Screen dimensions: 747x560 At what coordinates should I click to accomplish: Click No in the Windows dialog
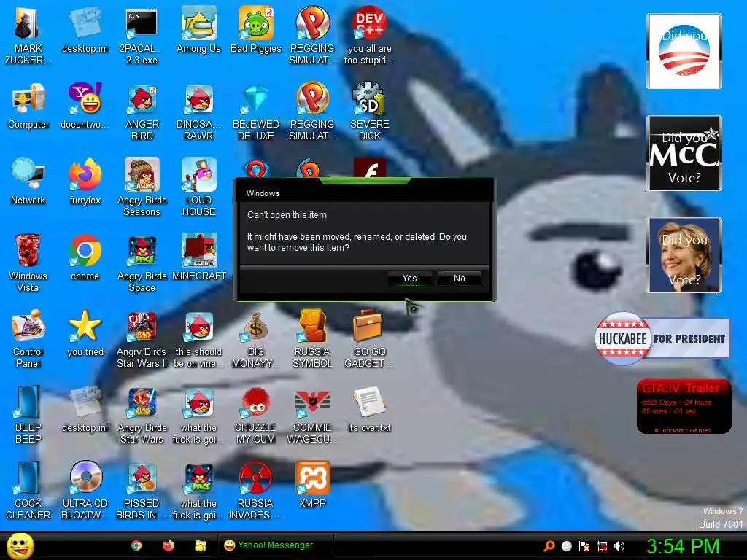click(460, 279)
